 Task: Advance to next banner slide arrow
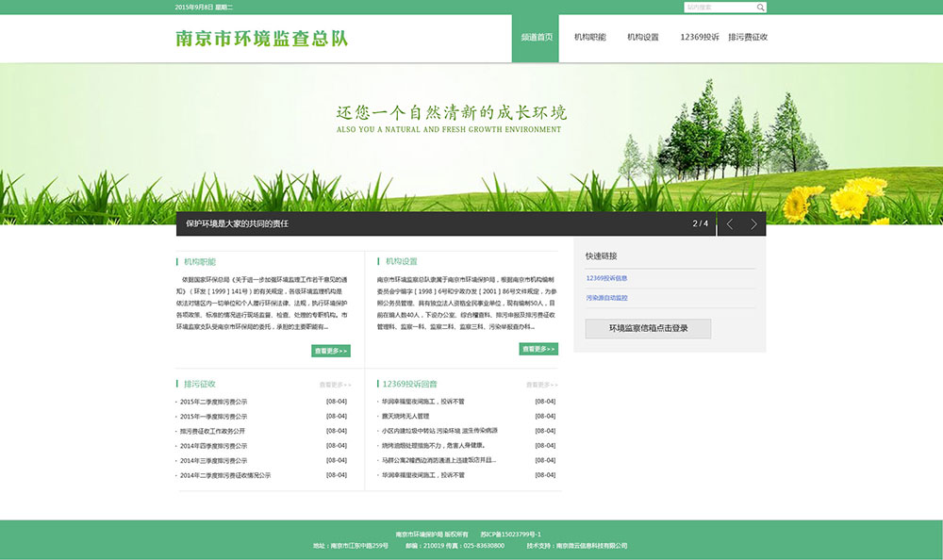click(753, 224)
